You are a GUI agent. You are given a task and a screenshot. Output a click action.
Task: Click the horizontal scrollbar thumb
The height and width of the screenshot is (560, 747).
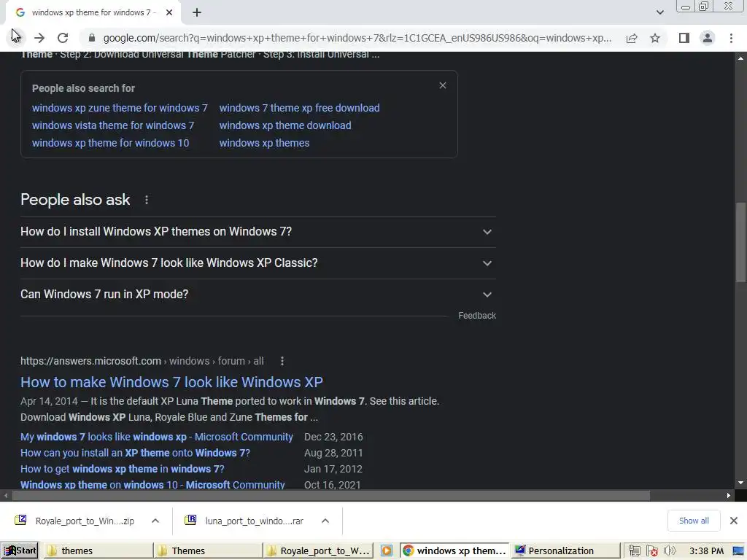(331, 496)
